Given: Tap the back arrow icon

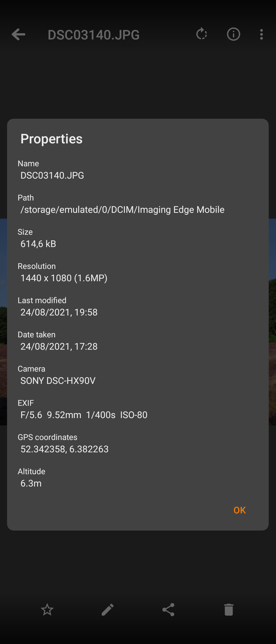Looking at the screenshot, I should tap(19, 34).
